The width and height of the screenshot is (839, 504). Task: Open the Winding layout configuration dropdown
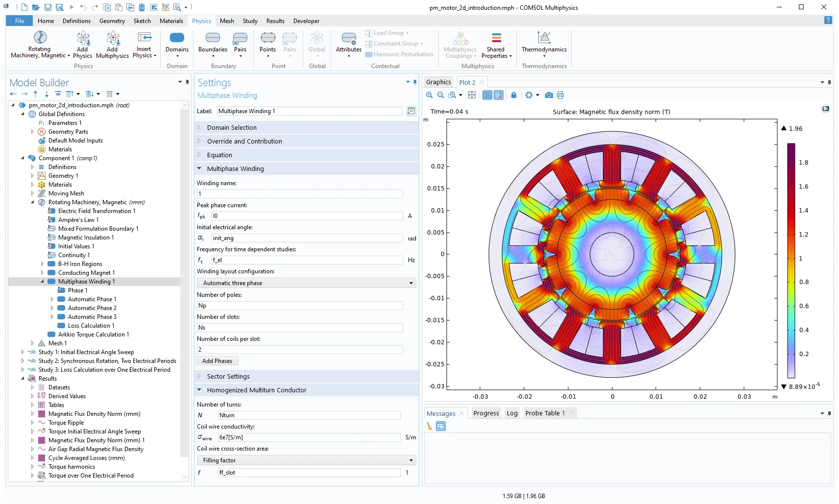tap(306, 283)
